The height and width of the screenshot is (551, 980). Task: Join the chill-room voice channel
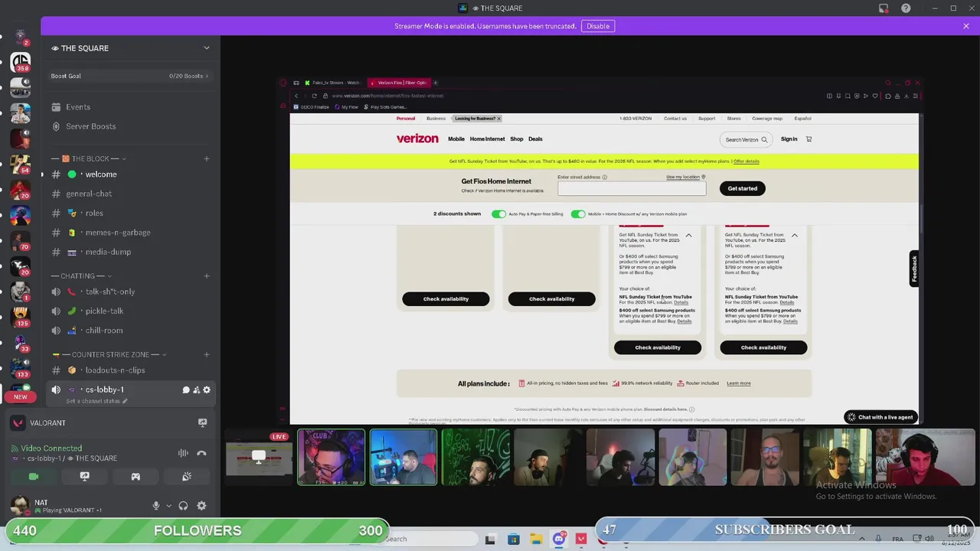point(129,331)
